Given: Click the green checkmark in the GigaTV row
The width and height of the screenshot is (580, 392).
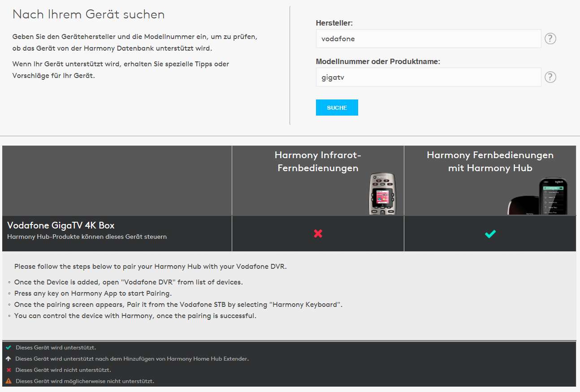Looking at the screenshot, I should [490, 233].
